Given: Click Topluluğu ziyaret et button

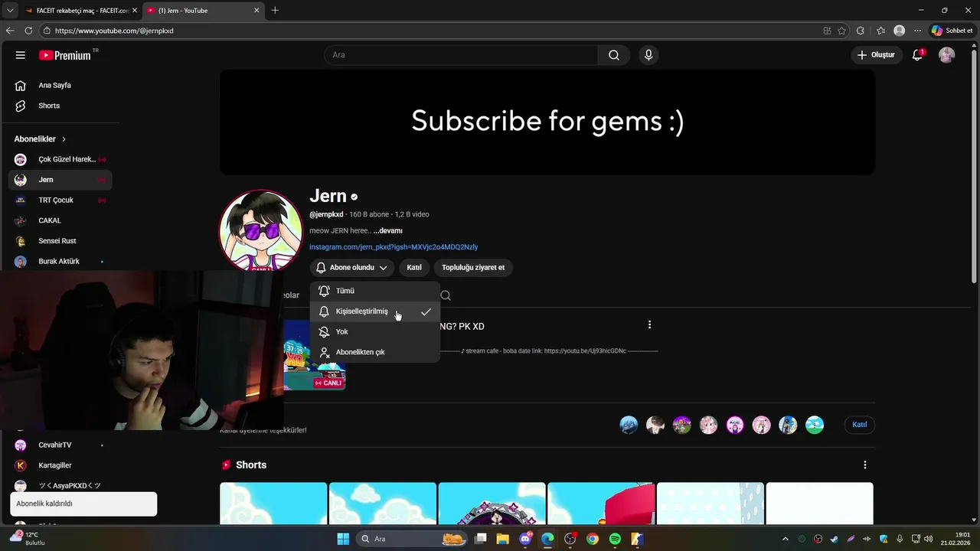Looking at the screenshot, I should pyautogui.click(x=473, y=267).
